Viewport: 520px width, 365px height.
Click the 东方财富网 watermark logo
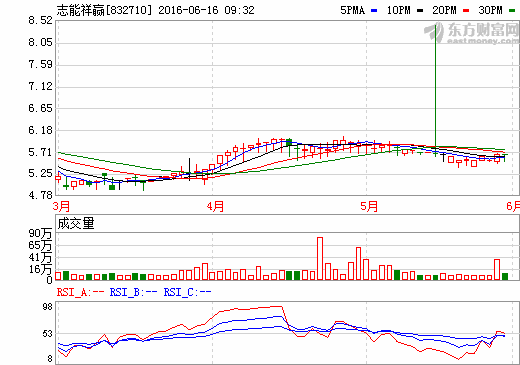click(472, 33)
